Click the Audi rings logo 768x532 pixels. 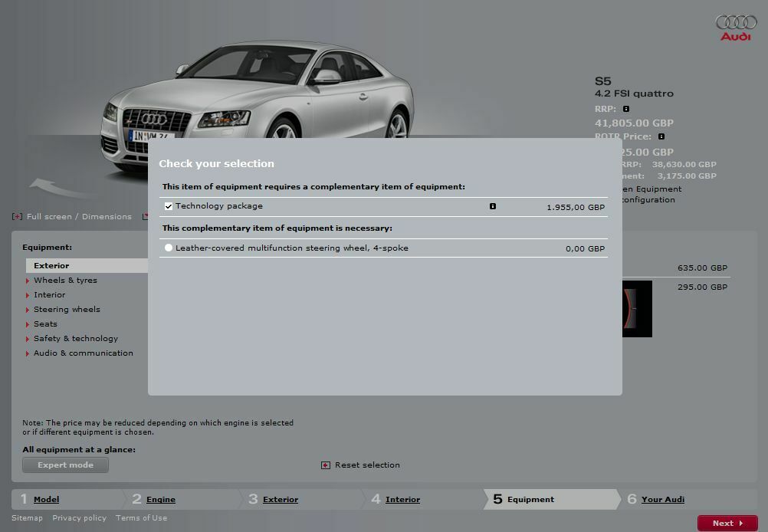click(x=736, y=28)
